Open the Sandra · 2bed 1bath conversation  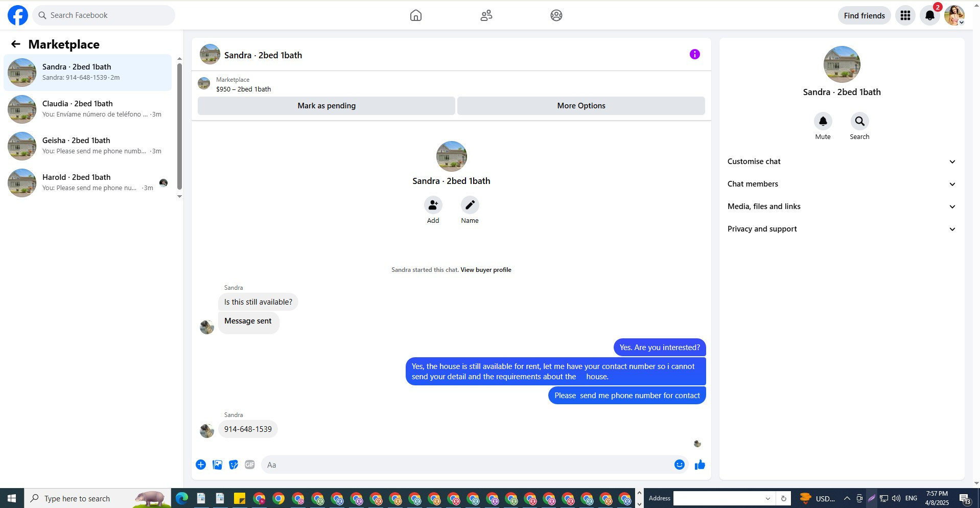tap(88, 72)
